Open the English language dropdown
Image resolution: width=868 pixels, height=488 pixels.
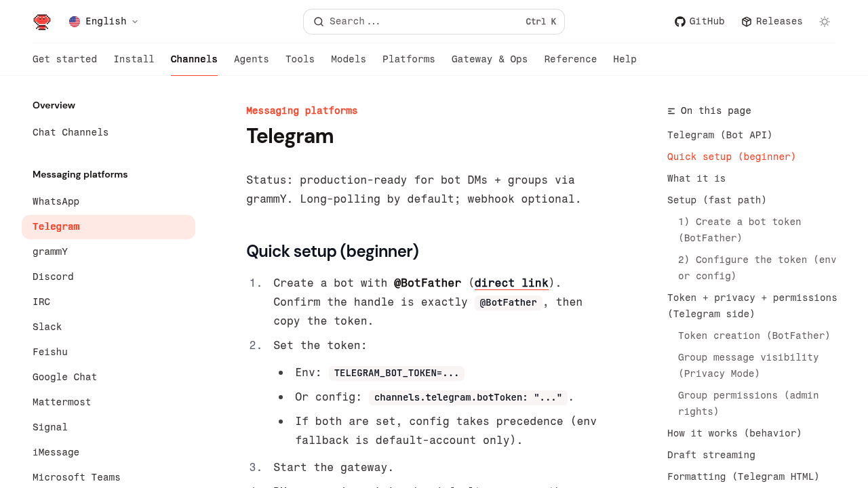(x=104, y=22)
